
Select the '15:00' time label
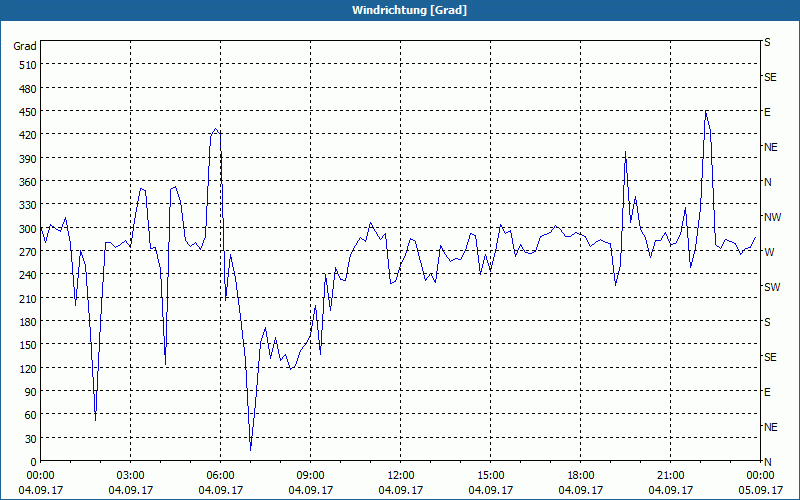pyautogui.click(x=490, y=476)
